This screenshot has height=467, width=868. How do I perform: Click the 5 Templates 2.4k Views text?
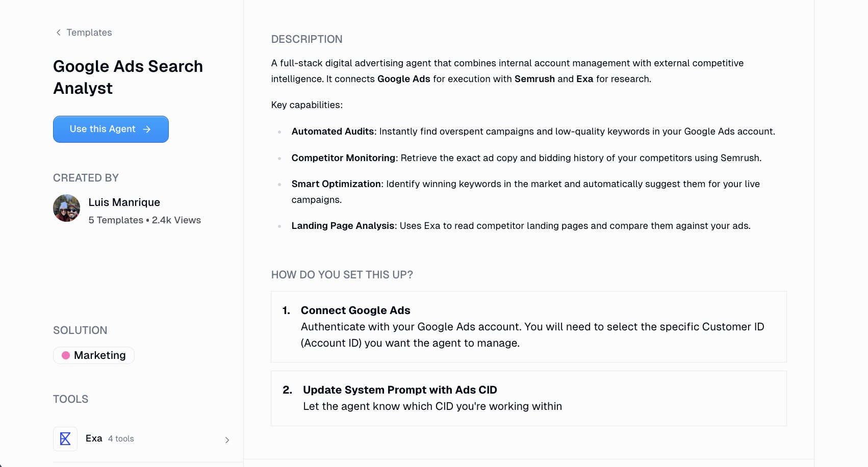point(144,220)
